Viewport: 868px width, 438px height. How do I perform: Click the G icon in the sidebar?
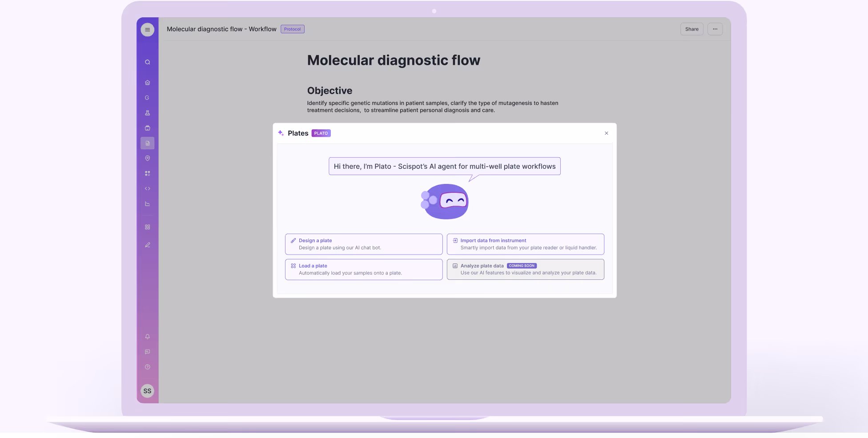click(x=147, y=98)
